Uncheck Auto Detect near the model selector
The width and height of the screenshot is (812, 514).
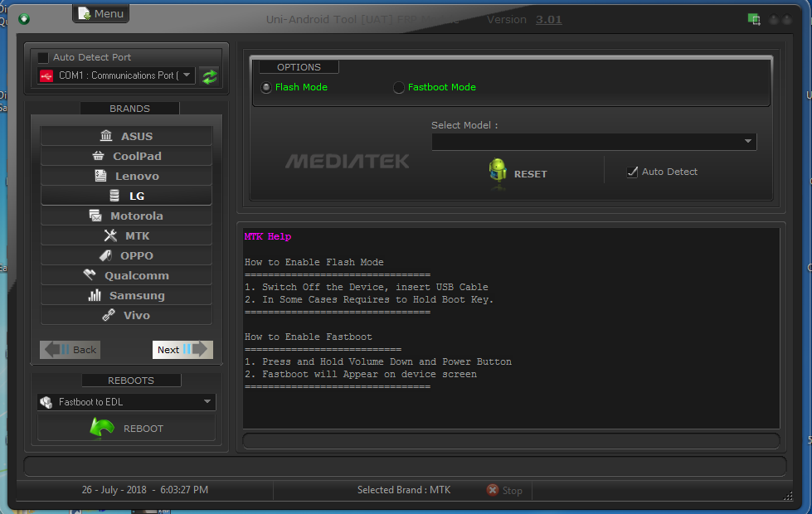(x=633, y=172)
